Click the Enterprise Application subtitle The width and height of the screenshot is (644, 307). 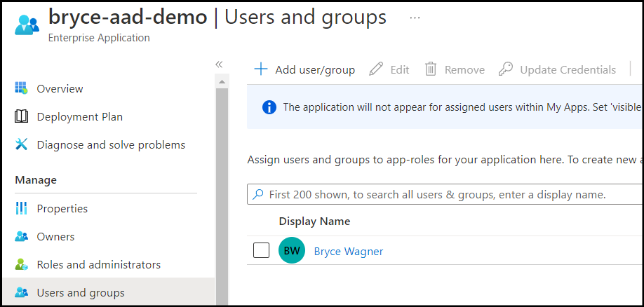click(x=99, y=38)
